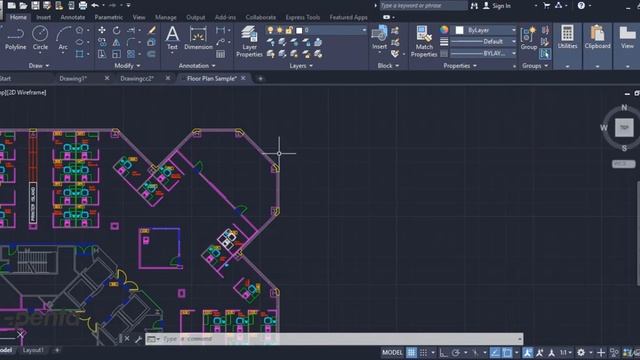Open the Workspace Switching gear icon
This screenshot has height=360, width=640.
581,353
